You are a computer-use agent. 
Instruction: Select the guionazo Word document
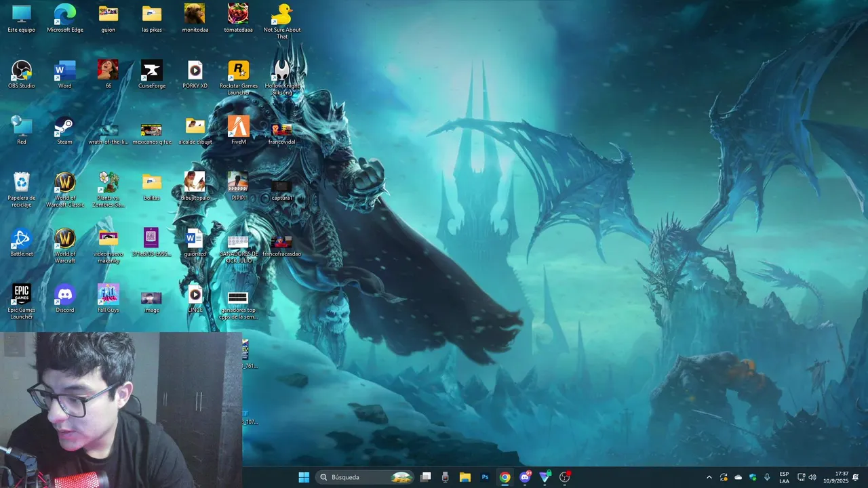[195, 243]
